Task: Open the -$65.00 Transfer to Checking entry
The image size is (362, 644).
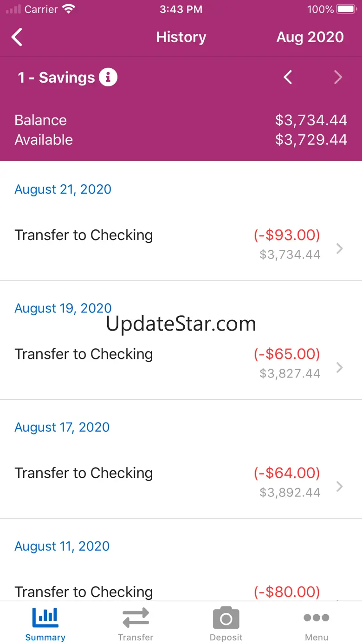Action: click(x=181, y=363)
